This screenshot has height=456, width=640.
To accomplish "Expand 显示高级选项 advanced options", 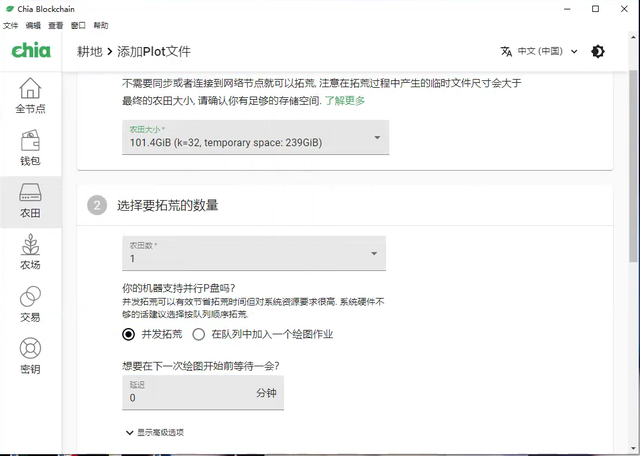I will tap(155, 432).
